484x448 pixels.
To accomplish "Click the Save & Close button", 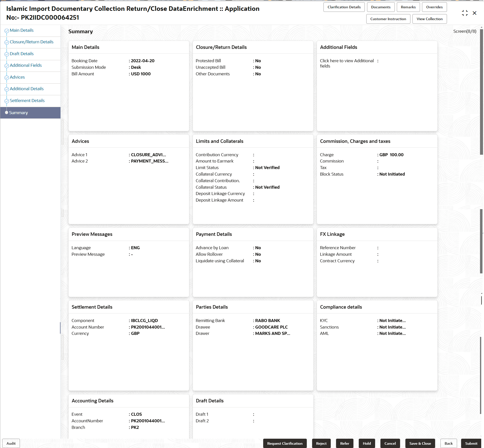I will [x=420, y=443].
